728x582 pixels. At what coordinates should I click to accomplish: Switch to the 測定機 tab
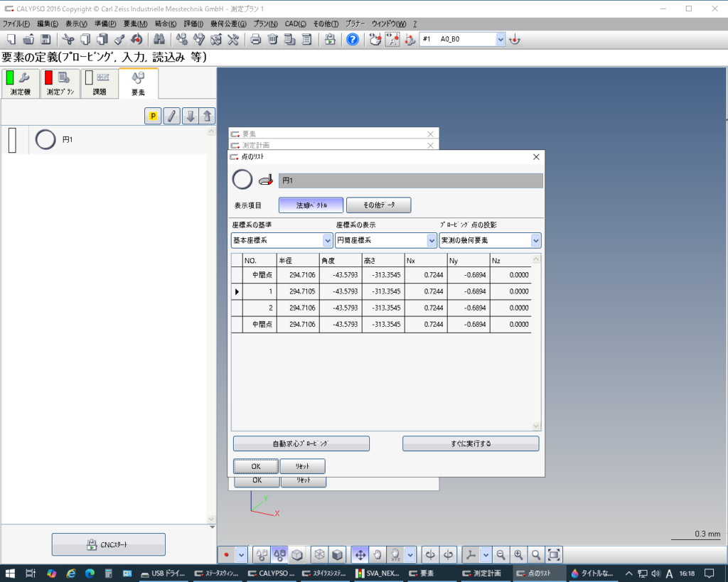(19, 84)
